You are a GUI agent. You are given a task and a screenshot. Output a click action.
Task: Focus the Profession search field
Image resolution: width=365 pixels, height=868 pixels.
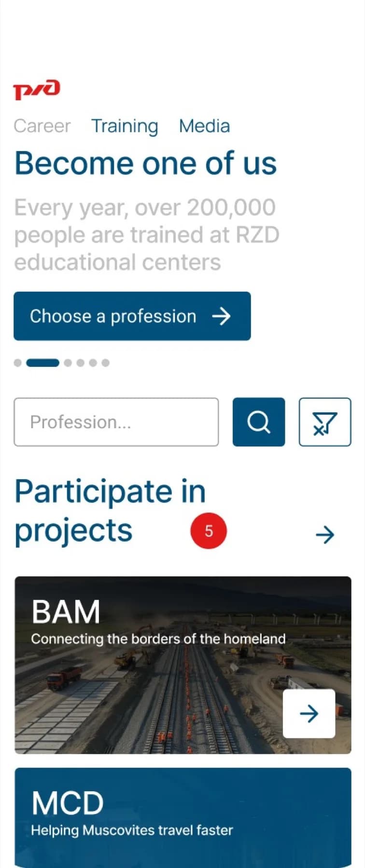pyautogui.click(x=116, y=422)
